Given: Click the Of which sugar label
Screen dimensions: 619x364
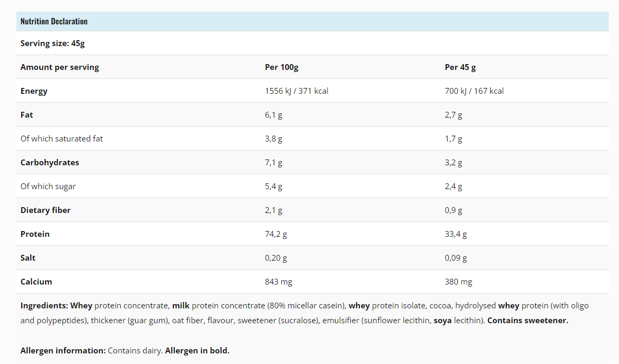Looking at the screenshot, I should (48, 187).
